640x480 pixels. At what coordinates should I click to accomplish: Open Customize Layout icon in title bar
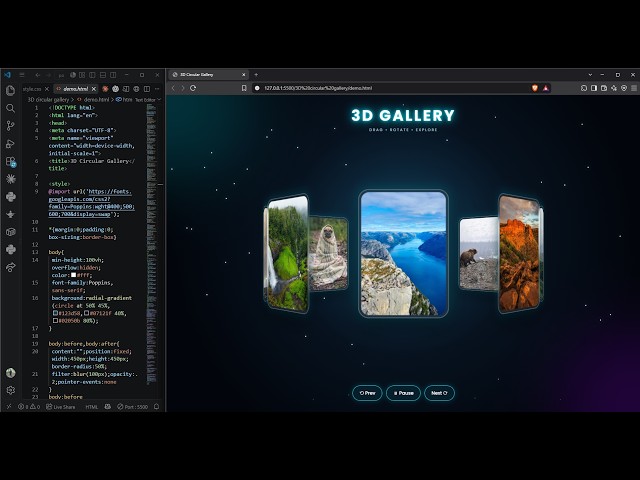pos(82,75)
